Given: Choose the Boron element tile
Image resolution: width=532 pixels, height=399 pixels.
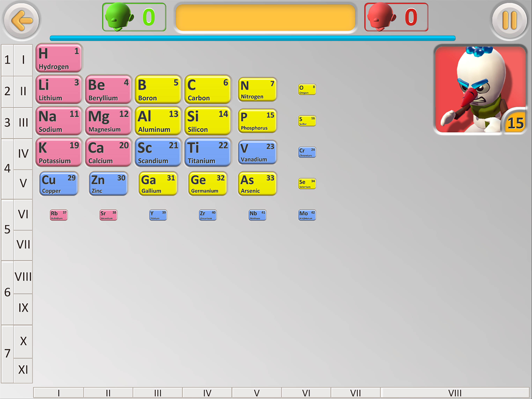Looking at the screenshot, I should [x=158, y=90].
